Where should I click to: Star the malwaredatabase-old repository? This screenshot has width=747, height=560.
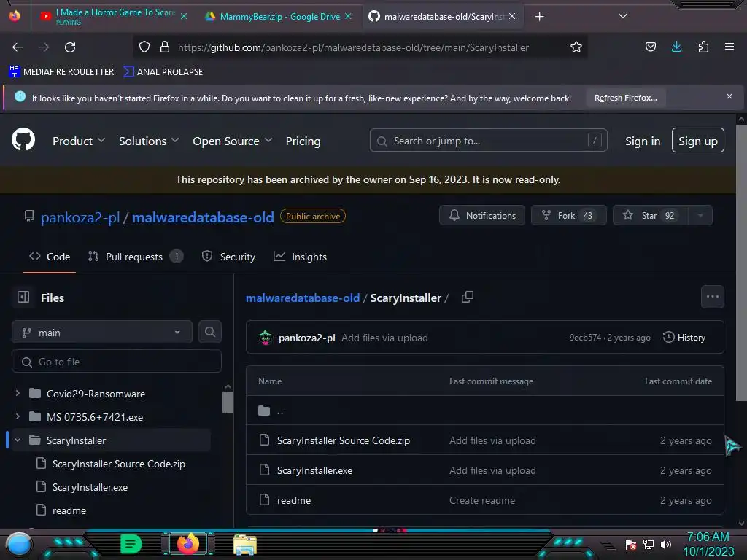[651, 215]
